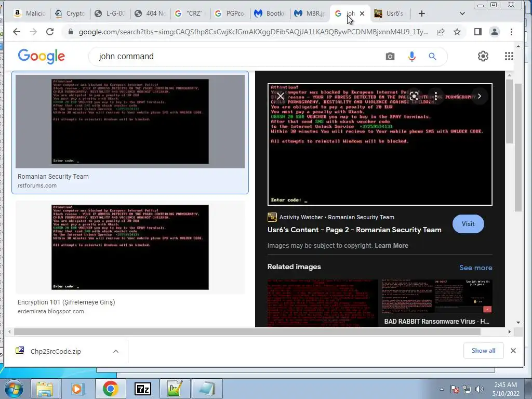Close the image preview panel
This screenshot has width=532, height=399.
point(280,96)
